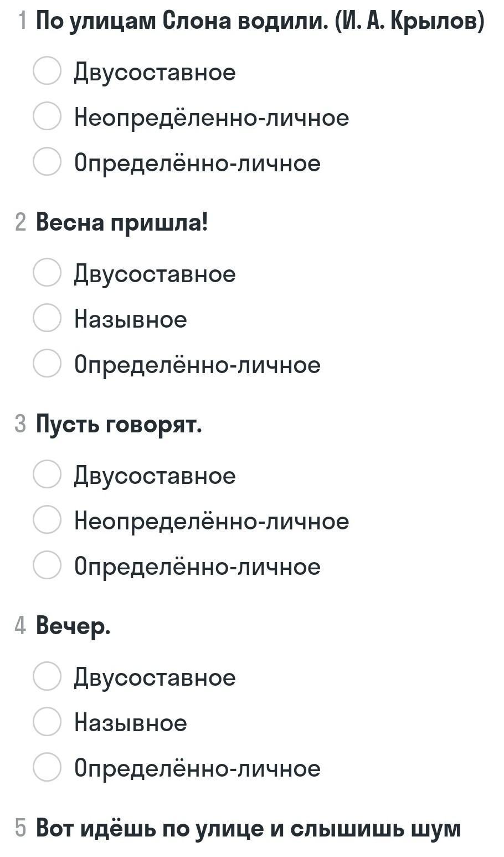Click 'Вот идёшь по улице и слышишь шум'
504x857 pixels.
tap(248, 828)
